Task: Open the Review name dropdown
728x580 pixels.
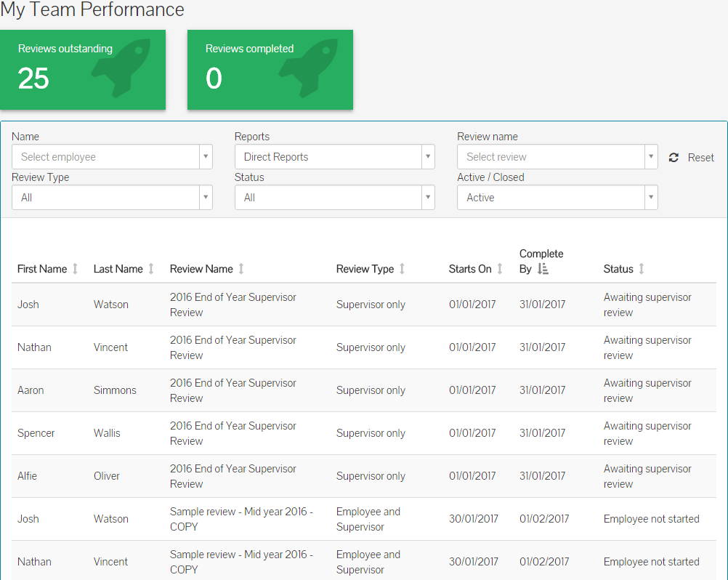Action: point(557,157)
